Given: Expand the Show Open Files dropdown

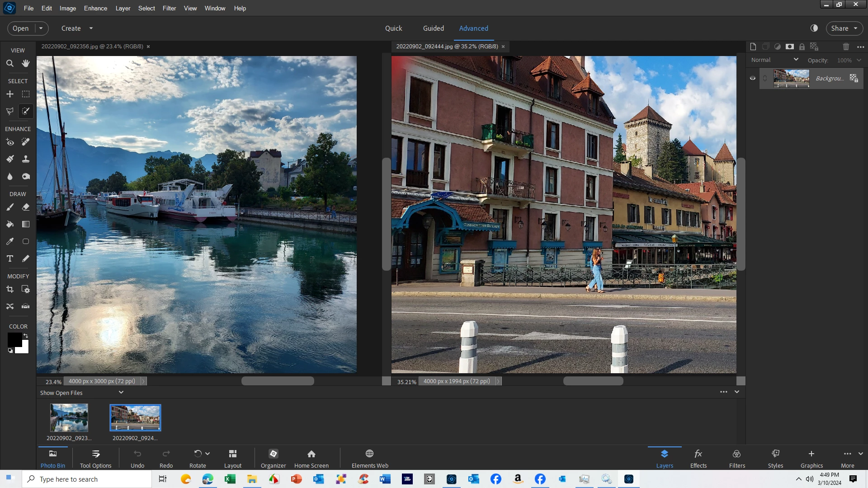Looking at the screenshot, I should tap(121, 392).
